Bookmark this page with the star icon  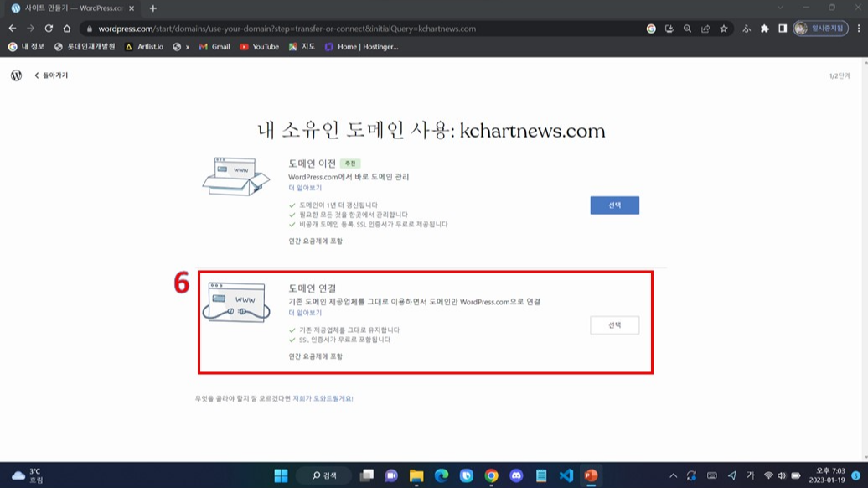coord(724,29)
